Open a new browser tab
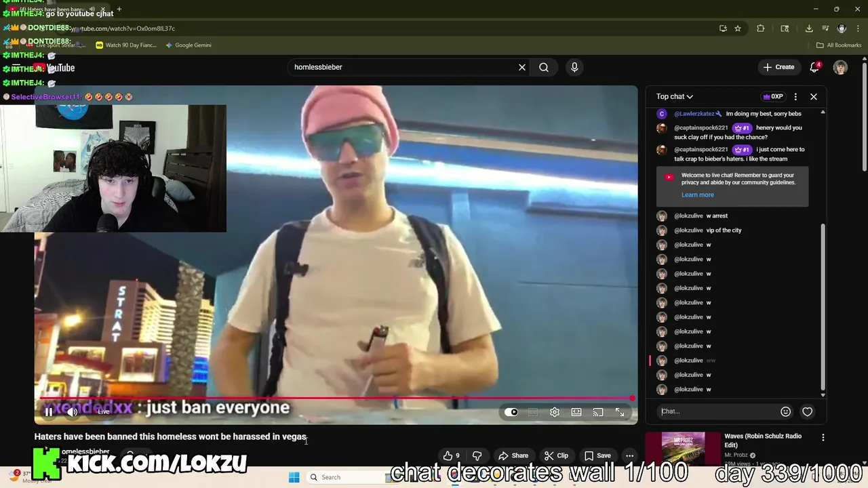 [x=119, y=9]
